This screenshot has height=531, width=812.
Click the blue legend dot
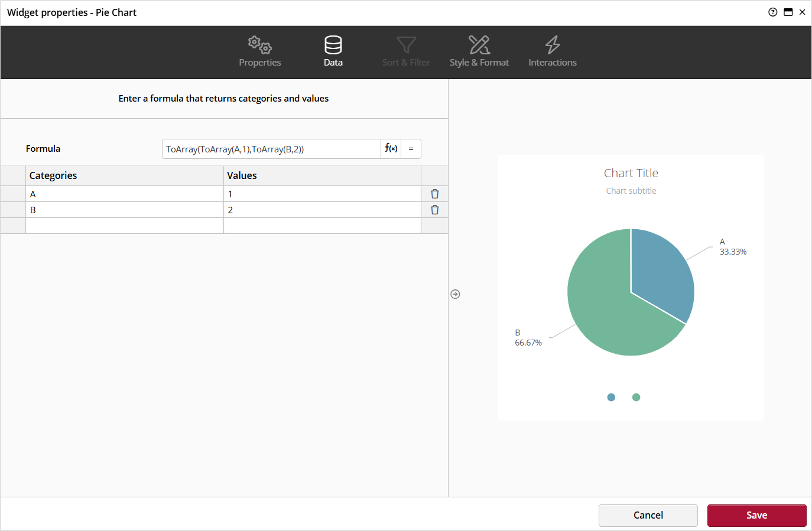click(611, 397)
